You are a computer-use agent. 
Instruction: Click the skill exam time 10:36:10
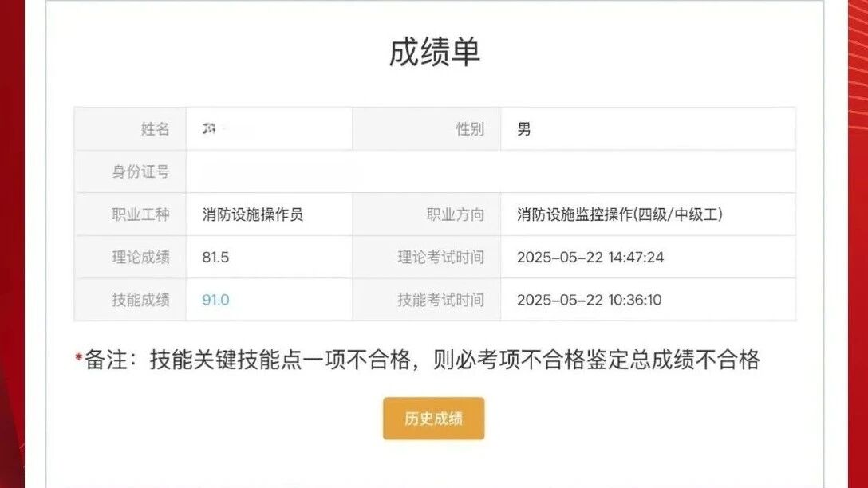tap(589, 300)
